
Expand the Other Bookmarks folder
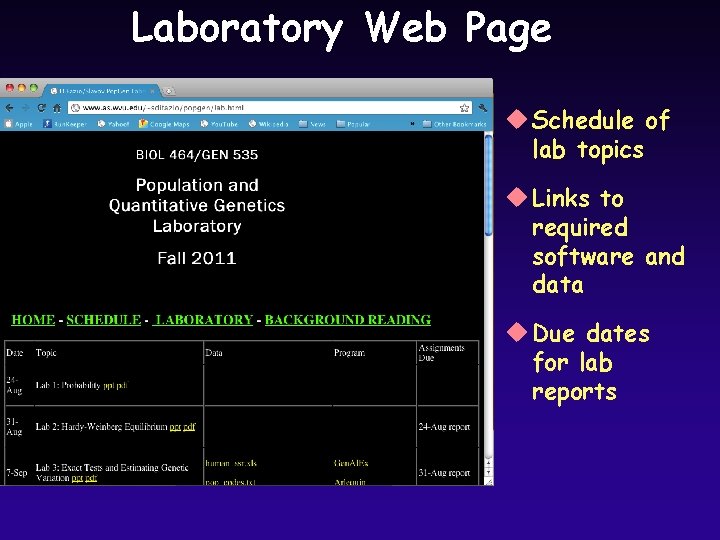tap(454, 124)
